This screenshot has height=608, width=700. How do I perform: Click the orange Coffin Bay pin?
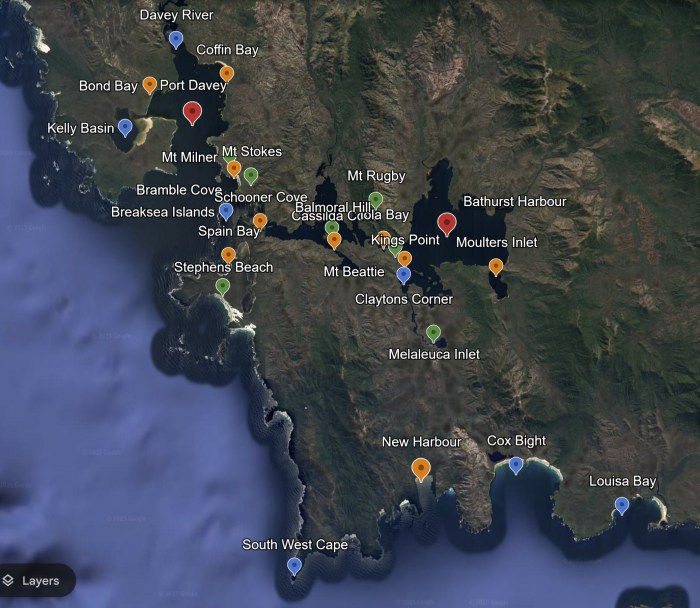tap(227, 74)
